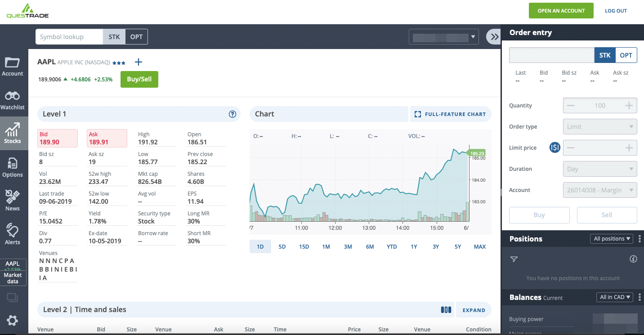Image resolution: width=644 pixels, height=335 pixels.
Task: Collapse the Order entry panel with double-arrow
Action: (x=494, y=37)
